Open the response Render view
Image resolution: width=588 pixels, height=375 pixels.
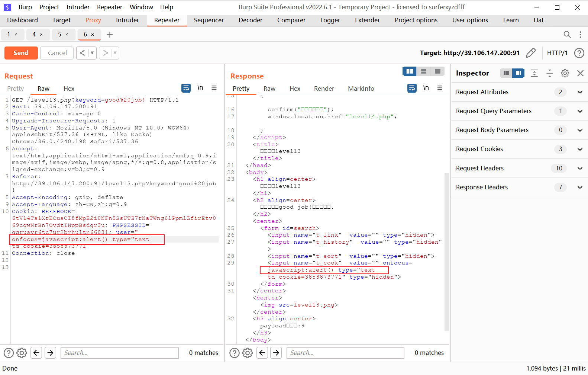(x=324, y=89)
